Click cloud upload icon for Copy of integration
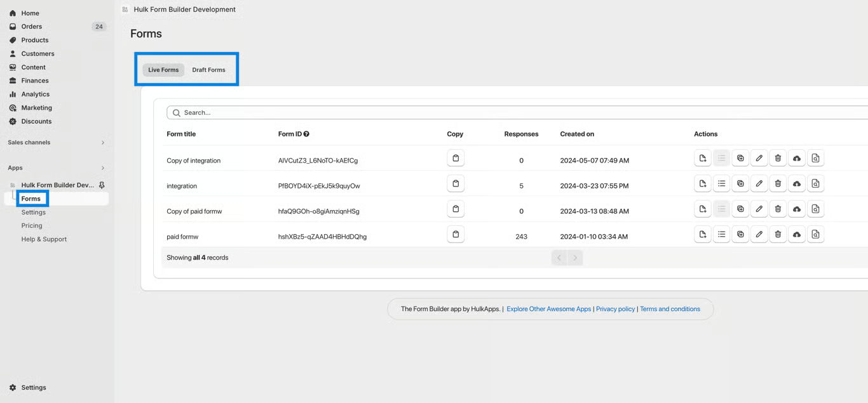The width and height of the screenshot is (868, 403). pyautogui.click(x=797, y=158)
